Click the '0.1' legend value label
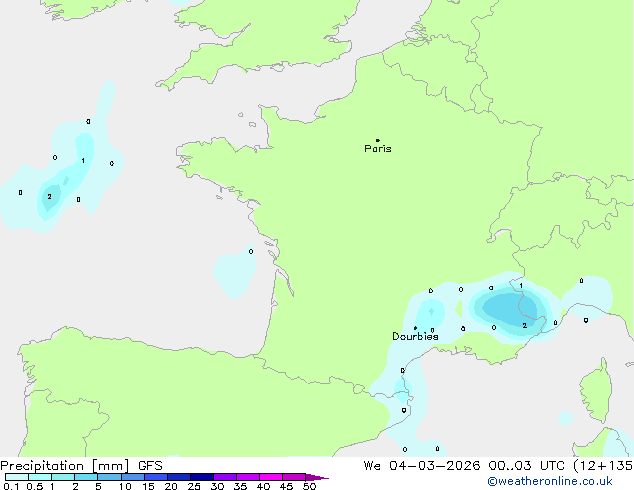Screen dimensions: 634x490 [x=11, y=486]
